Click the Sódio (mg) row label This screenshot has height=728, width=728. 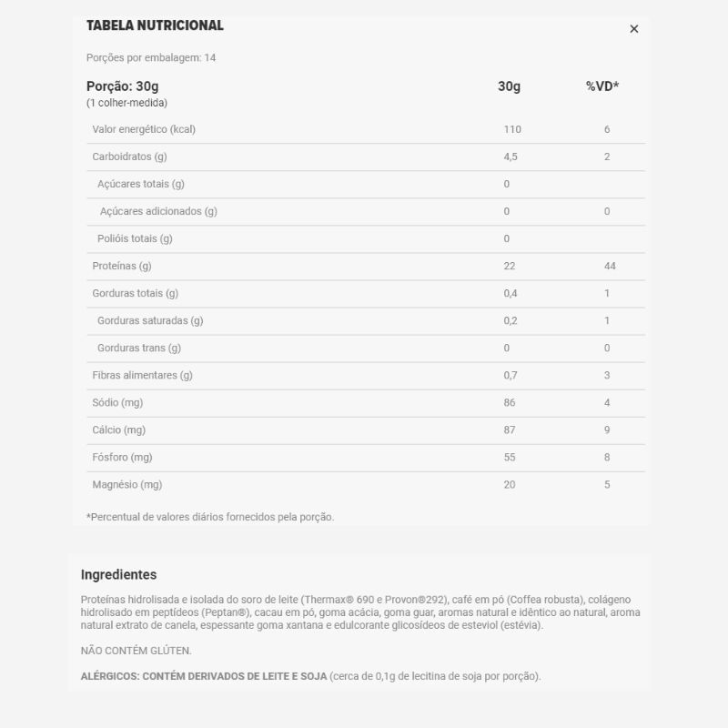tap(118, 402)
